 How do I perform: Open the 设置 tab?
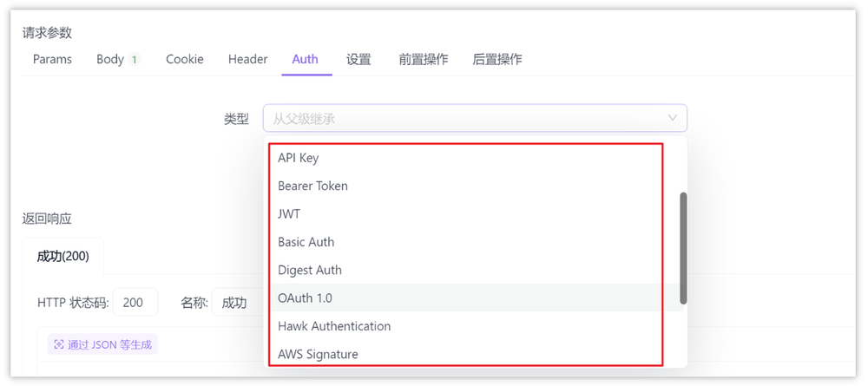[358, 59]
